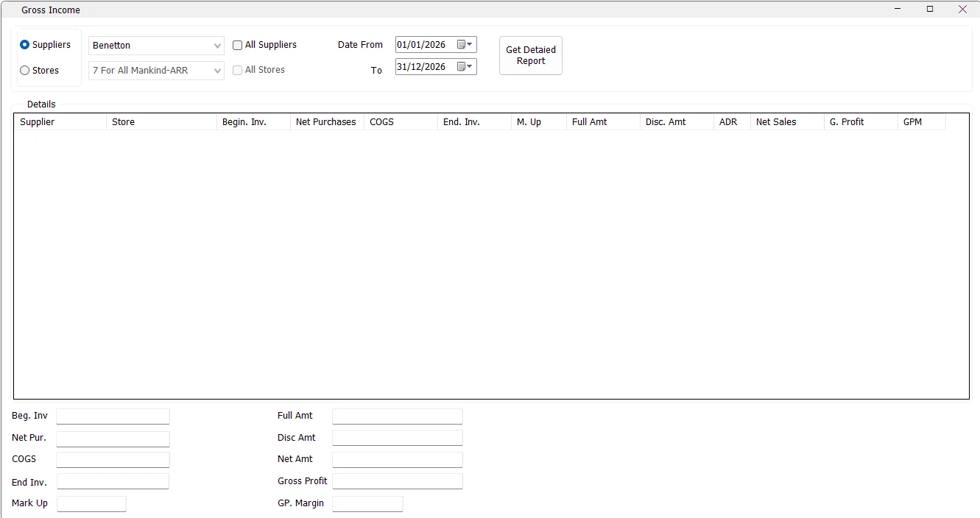Click the bottom Full Amt total field

point(398,416)
